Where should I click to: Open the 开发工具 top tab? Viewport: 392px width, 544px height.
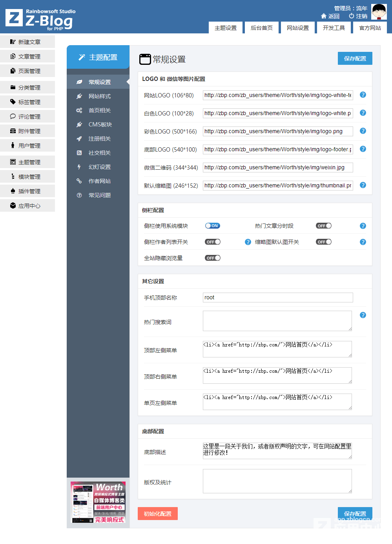pyautogui.click(x=334, y=28)
